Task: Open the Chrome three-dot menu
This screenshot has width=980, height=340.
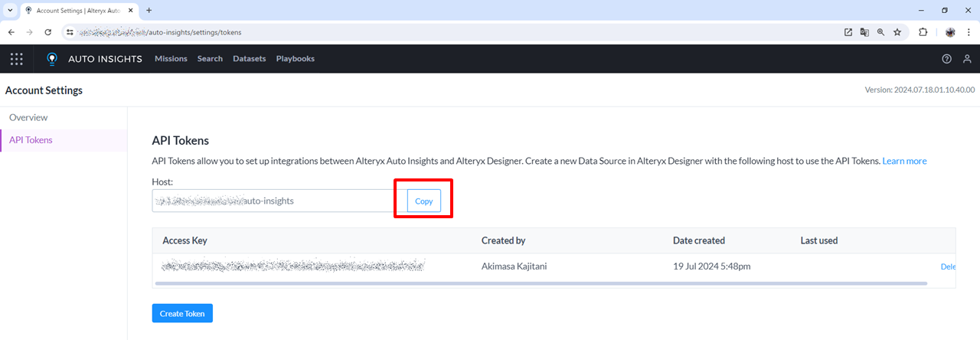Action: (969, 32)
